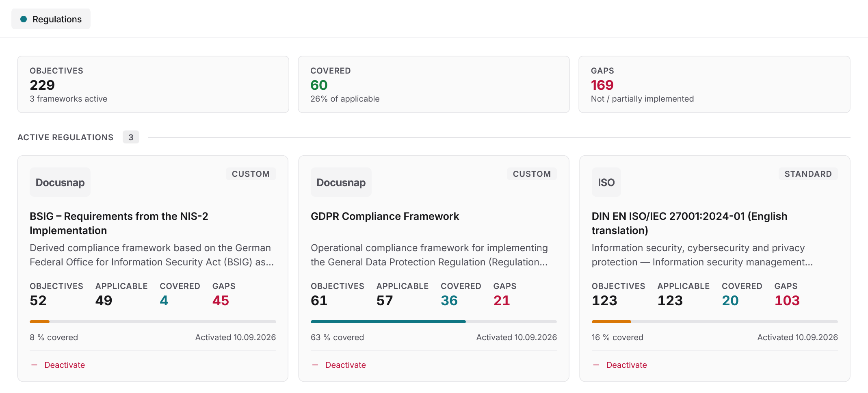Click the BSIG objectives value 52
Screen dimensions: 868x393
coord(38,300)
